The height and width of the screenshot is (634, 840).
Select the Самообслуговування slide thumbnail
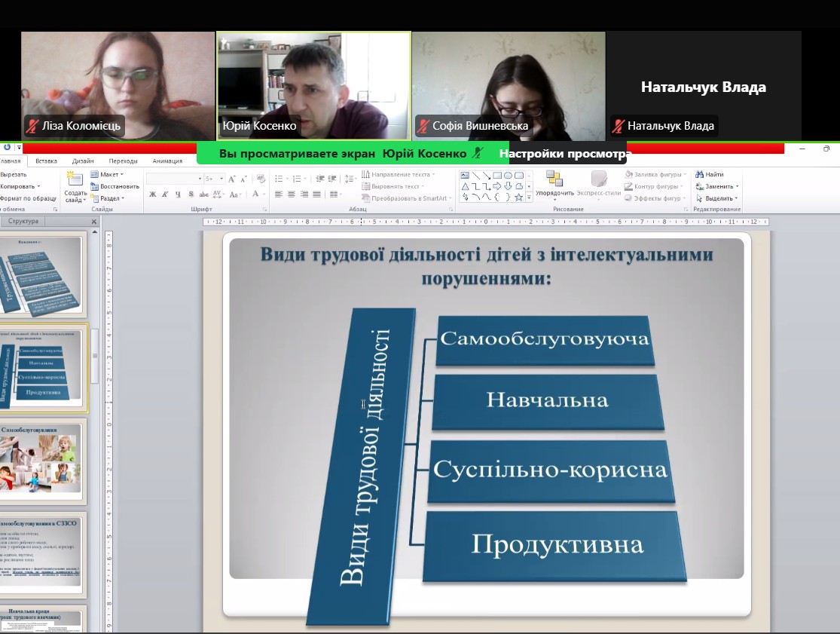[x=42, y=461]
